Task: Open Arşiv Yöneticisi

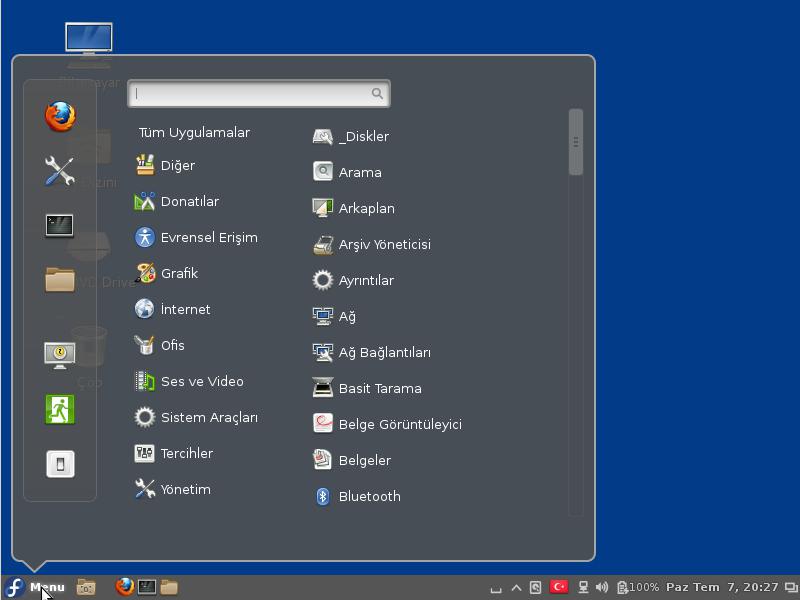Action: (x=384, y=244)
